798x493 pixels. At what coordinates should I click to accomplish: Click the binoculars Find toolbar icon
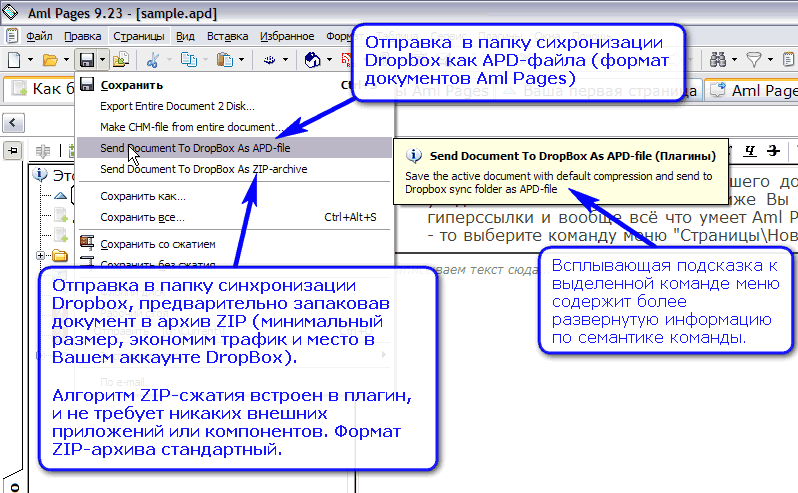(x=718, y=60)
